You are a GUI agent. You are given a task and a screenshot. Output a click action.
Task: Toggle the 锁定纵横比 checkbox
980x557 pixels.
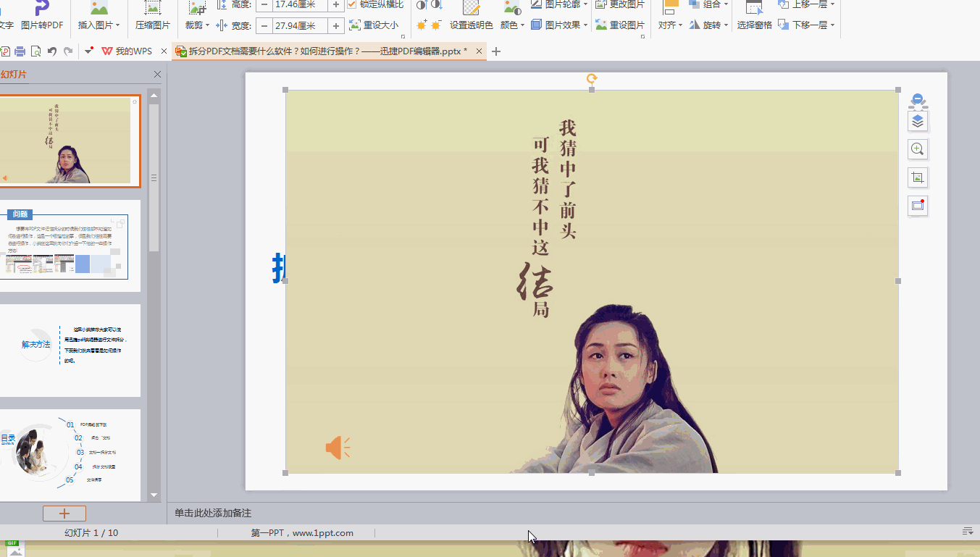click(352, 4)
